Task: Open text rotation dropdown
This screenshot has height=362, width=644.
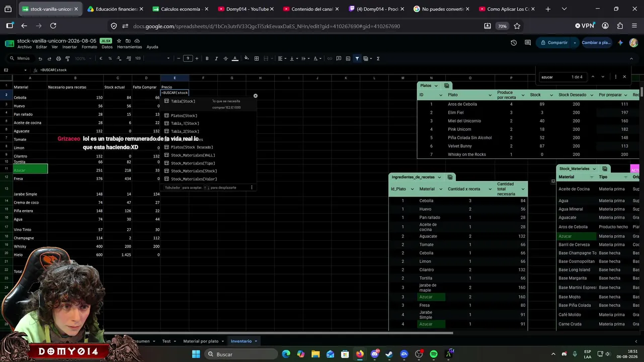Action: coord(317,58)
